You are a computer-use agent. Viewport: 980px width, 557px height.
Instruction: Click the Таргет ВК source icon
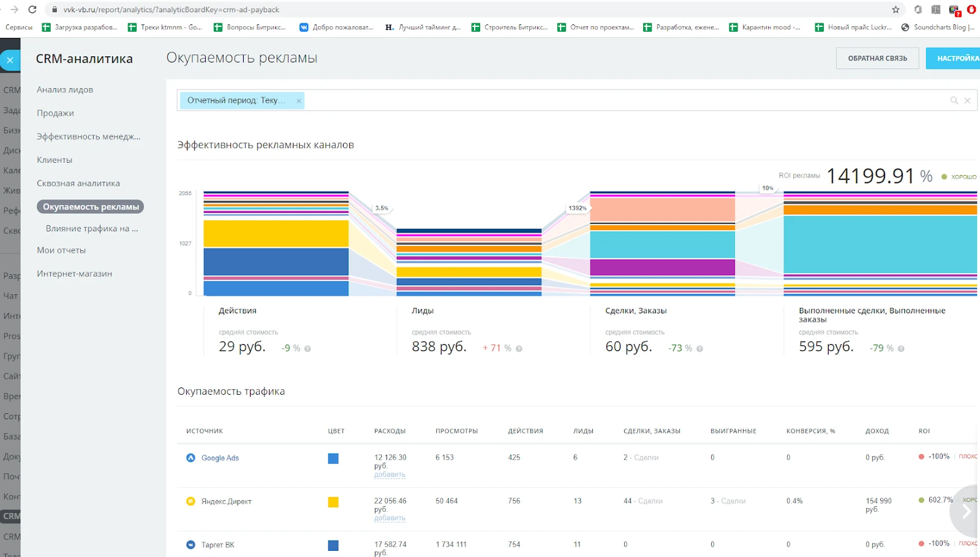190,545
